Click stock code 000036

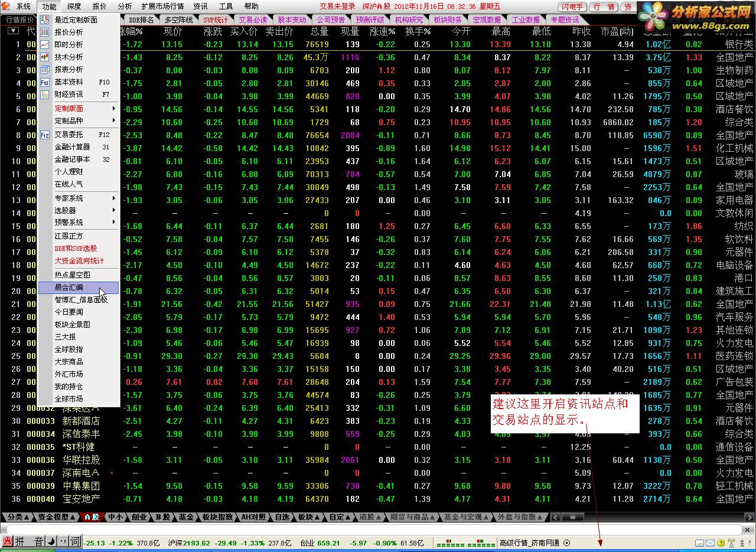[41, 460]
